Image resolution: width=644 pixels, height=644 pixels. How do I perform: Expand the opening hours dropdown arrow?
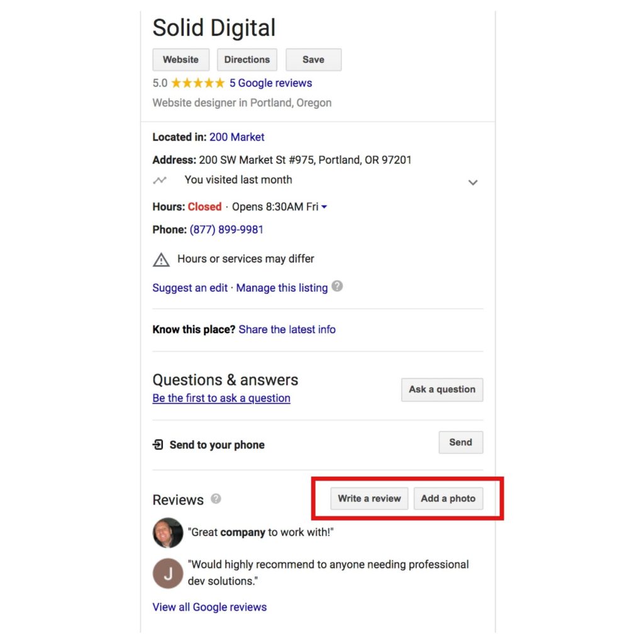pyautogui.click(x=324, y=207)
